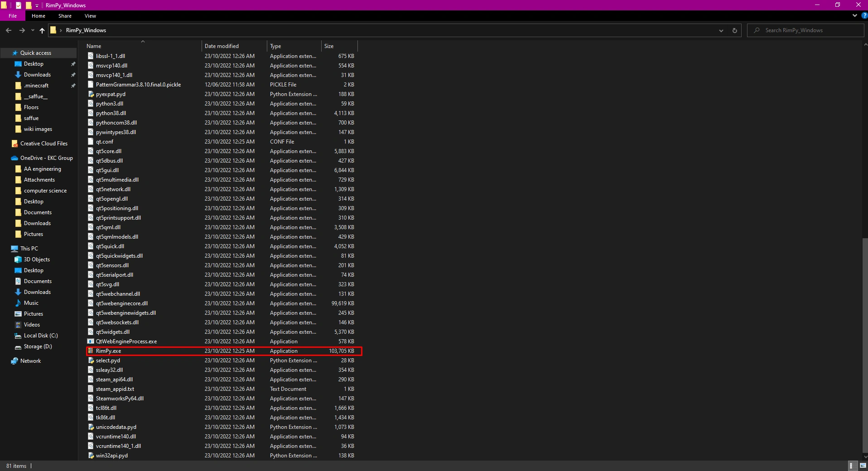
Task: Select the tcl86t.dll file
Action: 106,408
